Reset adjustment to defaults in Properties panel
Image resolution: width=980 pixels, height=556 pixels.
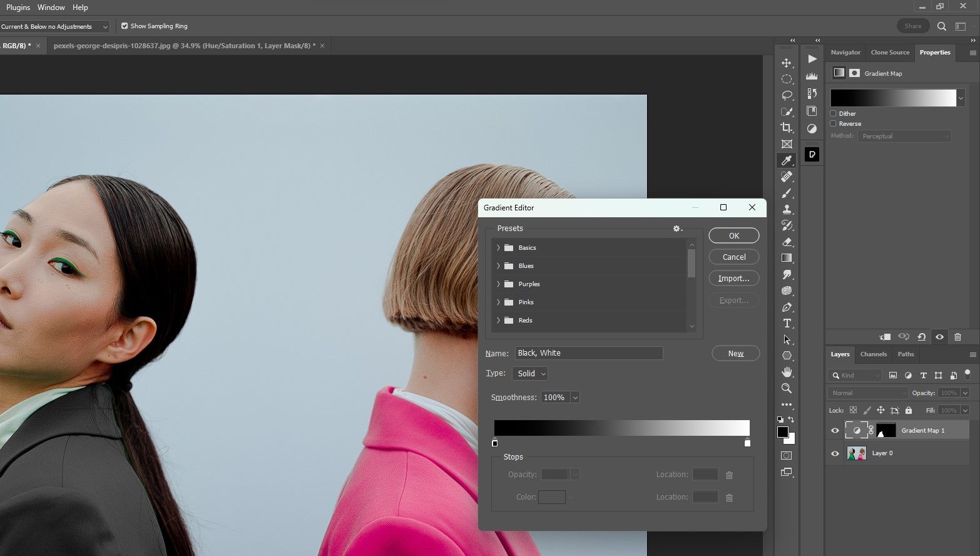point(922,337)
